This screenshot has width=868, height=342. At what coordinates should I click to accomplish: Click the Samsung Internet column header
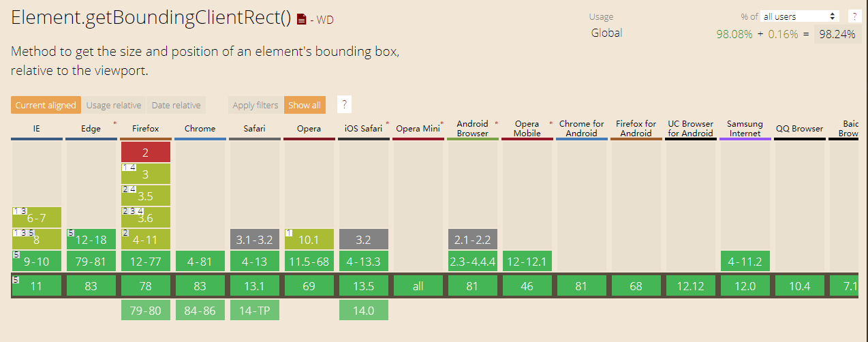point(745,129)
